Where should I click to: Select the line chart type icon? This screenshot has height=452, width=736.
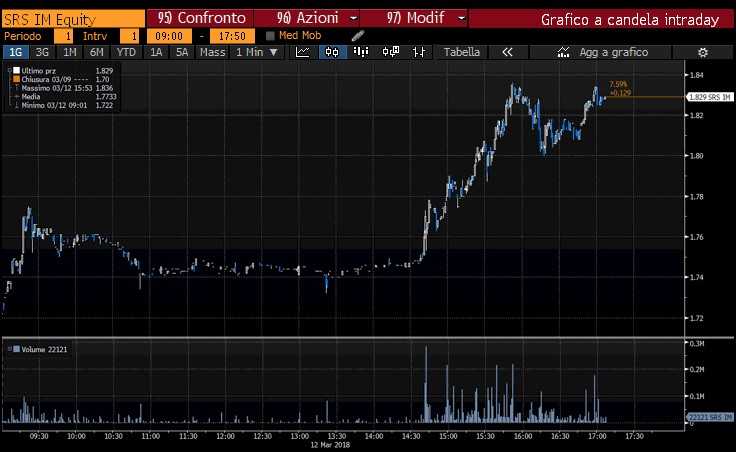[x=303, y=52]
